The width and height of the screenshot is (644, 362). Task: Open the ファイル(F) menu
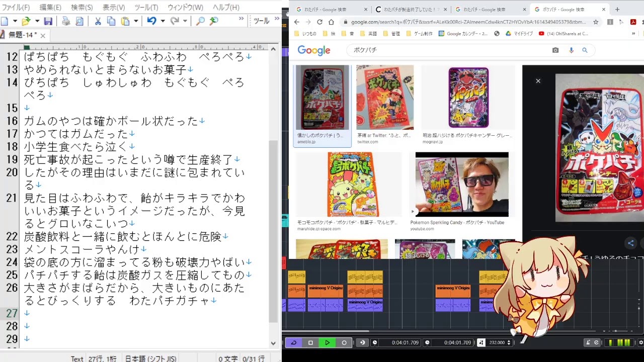(16, 8)
